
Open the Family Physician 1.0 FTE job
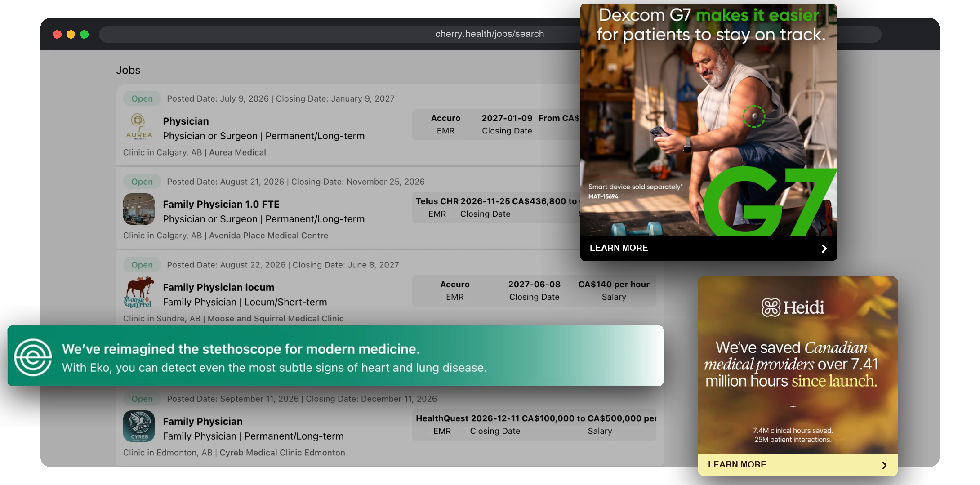(x=221, y=204)
